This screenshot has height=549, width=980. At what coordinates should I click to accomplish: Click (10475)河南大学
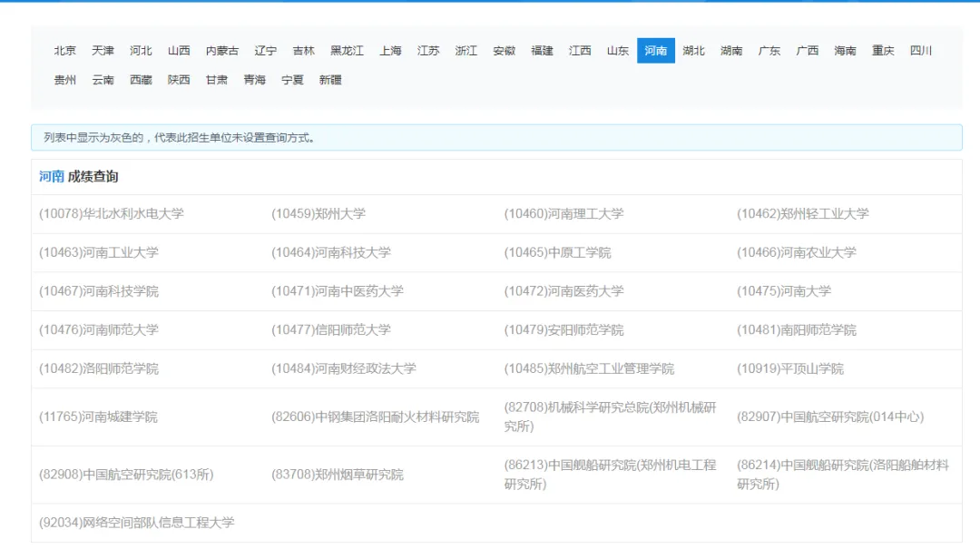(784, 291)
